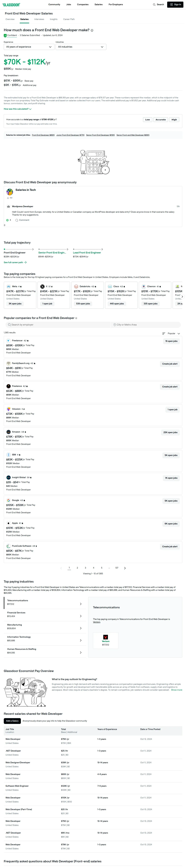Open the Career Path tab
The height and width of the screenshot is (868, 186).
click(x=69, y=19)
